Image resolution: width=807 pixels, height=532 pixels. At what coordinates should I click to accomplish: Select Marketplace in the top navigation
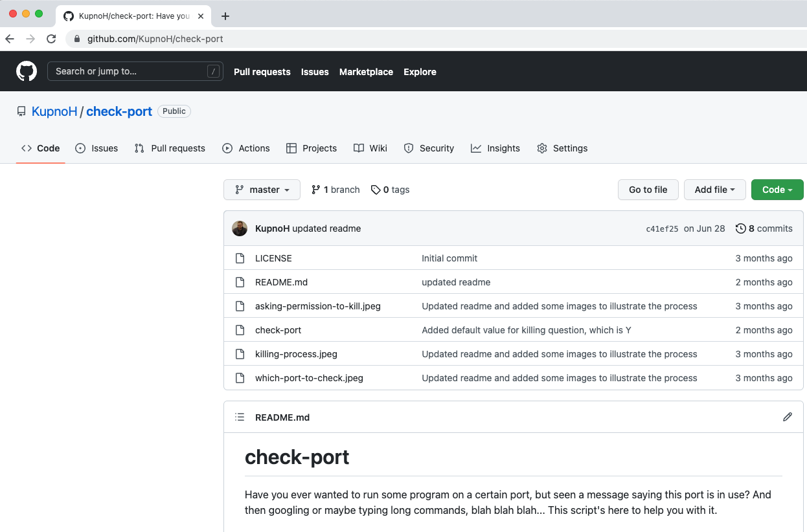tap(366, 72)
